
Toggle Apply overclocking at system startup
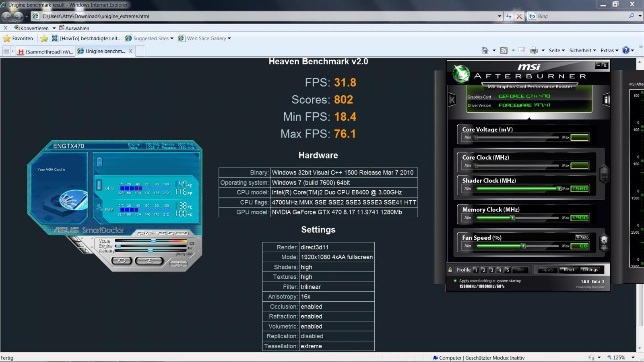point(455,281)
